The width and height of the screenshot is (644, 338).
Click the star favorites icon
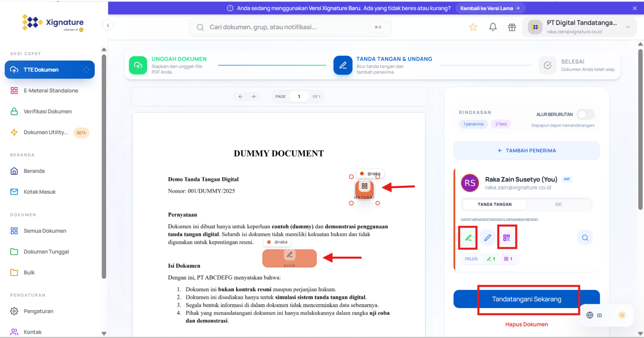(473, 27)
